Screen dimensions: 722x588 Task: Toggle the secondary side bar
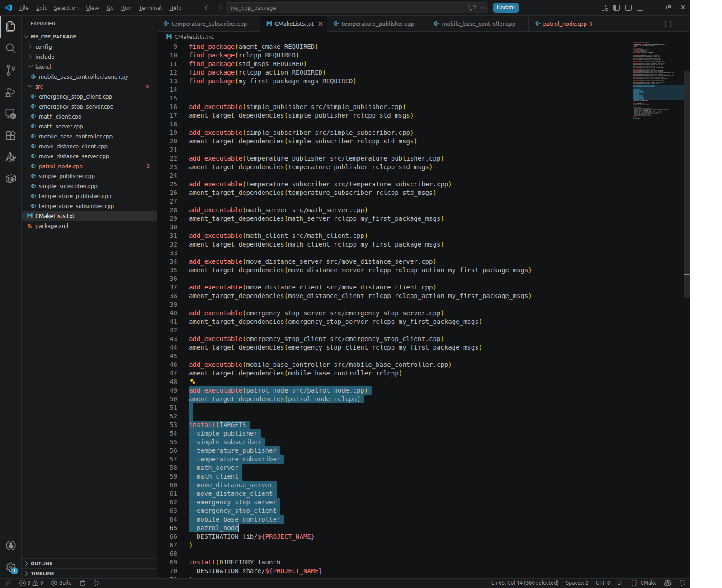(x=640, y=8)
